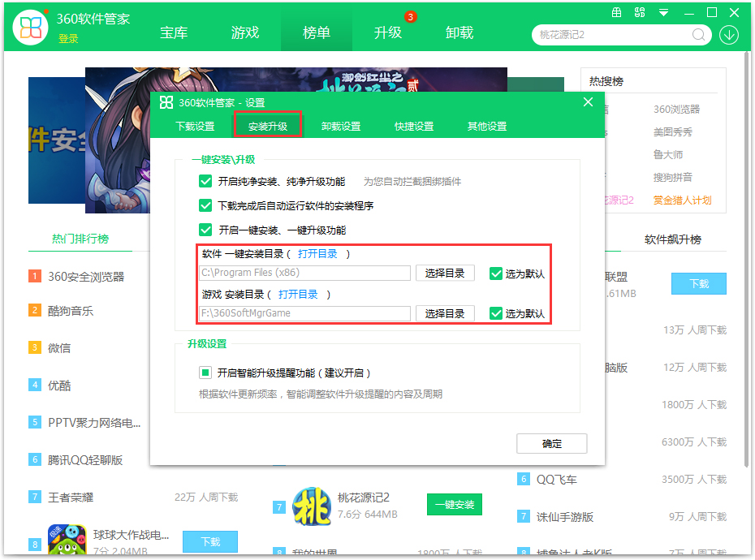Viewport: 755px width, 560px height.
Task: Select 快捷设置 settings tab
Action: pyautogui.click(x=414, y=126)
